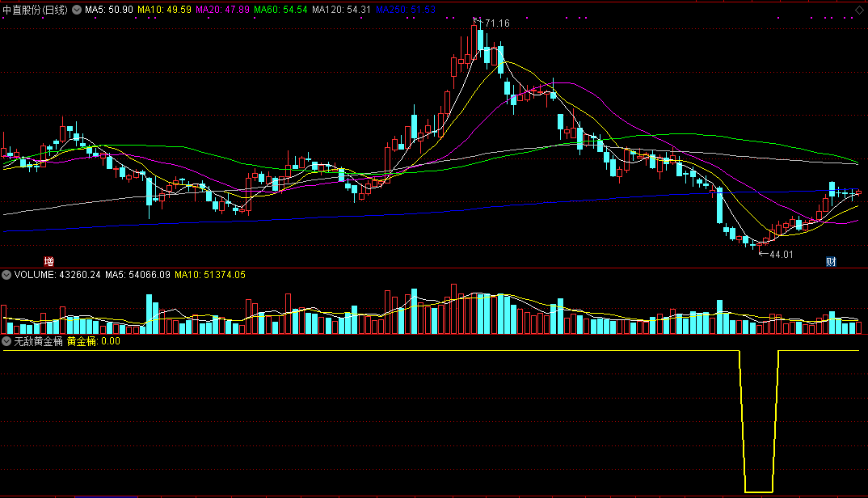The width and height of the screenshot is (868, 498).
Task: Click the MA250: 51.53 blue label
Action: pyautogui.click(x=405, y=10)
